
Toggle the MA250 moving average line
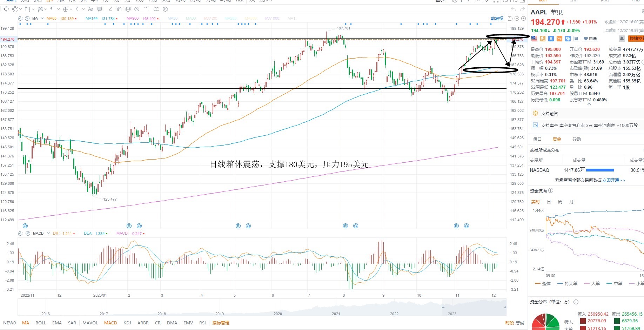pyautogui.click(x=230, y=19)
